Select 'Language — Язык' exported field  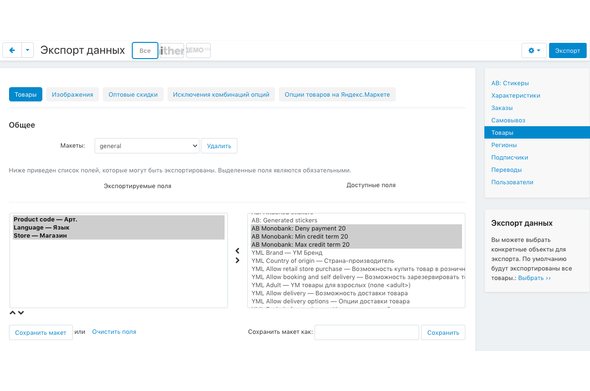119,228
